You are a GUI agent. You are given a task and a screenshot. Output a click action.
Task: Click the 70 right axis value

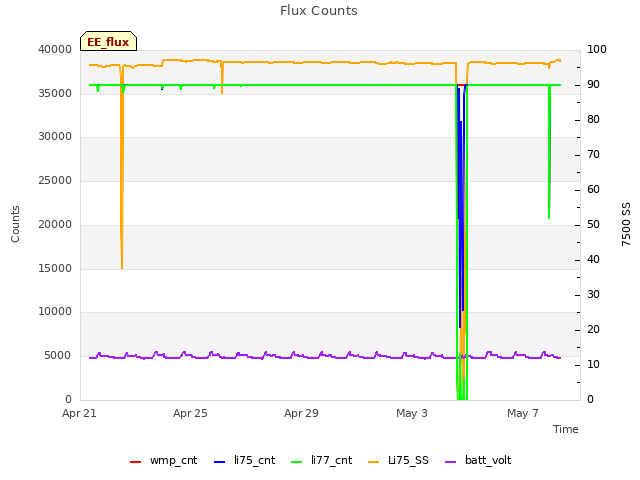(593, 155)
